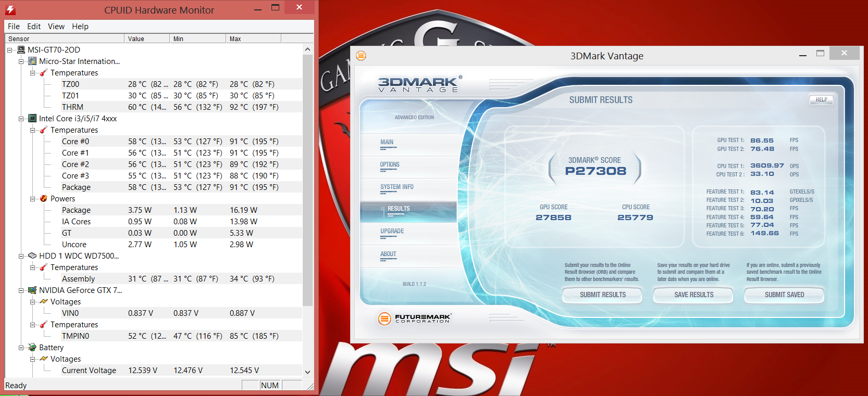Collapse Voltages under NVIDIA GeForce

[x=33, y=302]
